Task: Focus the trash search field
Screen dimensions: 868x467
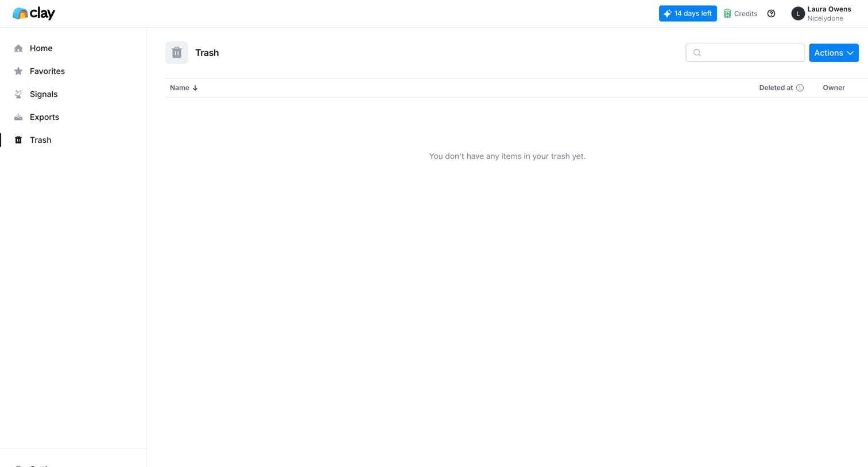Action: [745, 53]
